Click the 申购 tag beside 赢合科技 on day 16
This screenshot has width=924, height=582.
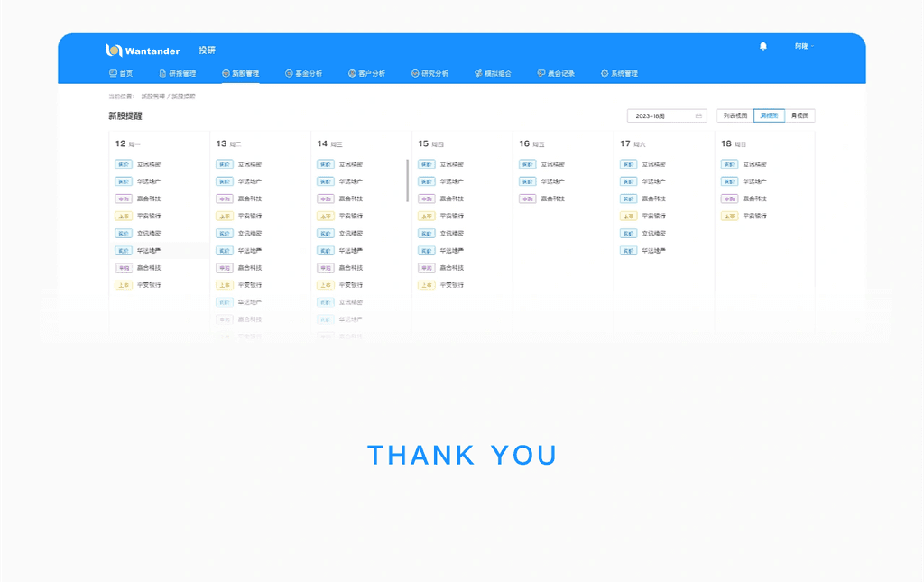[527, 199]
